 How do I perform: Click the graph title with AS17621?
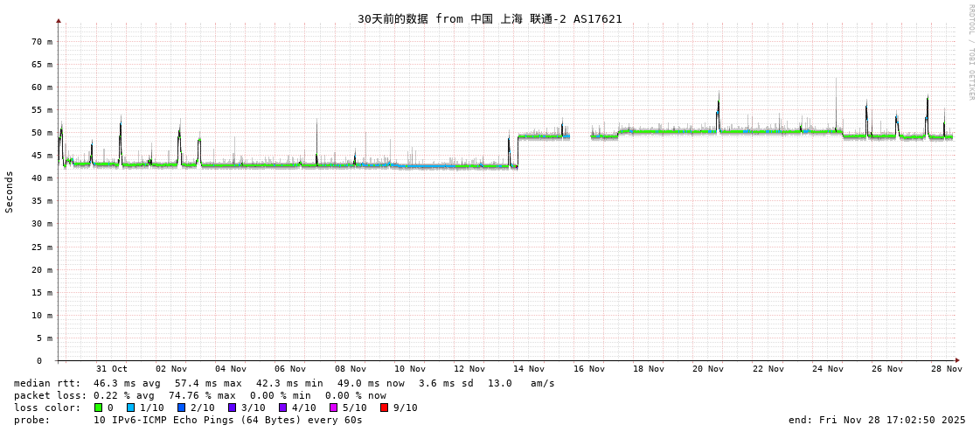click(490, 18)
